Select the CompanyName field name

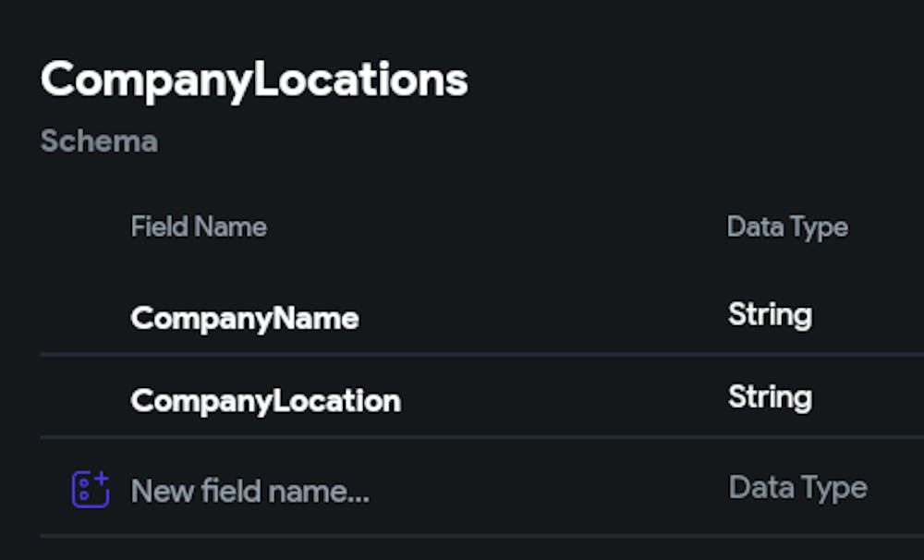coord(244,318)
